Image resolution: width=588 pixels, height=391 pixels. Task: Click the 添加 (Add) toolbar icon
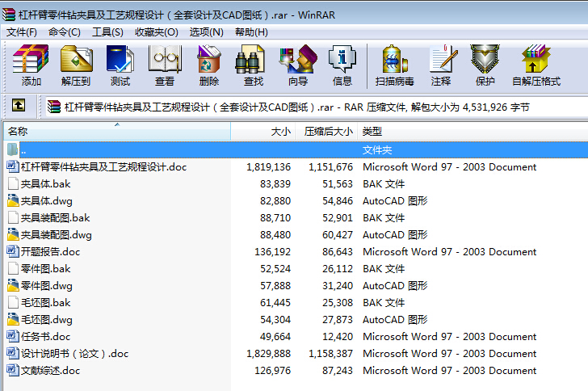coord(31,59)
